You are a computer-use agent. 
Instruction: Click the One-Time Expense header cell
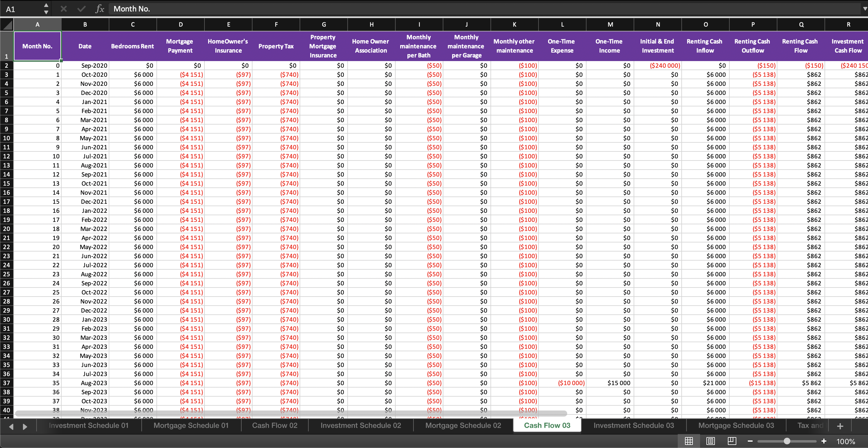(562, 46)
